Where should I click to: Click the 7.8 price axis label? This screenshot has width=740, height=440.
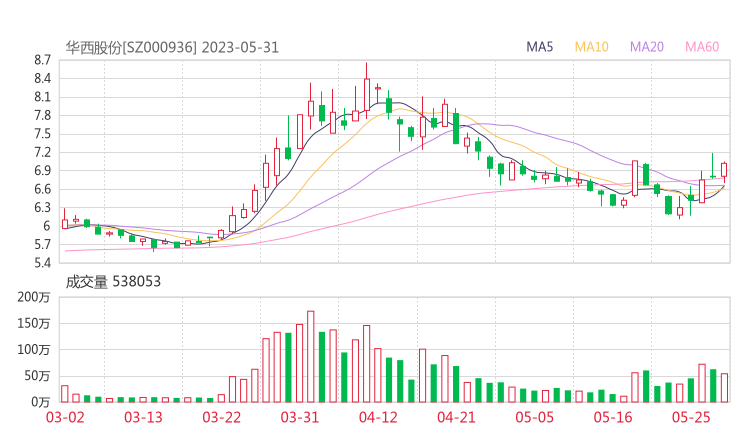pyautogui.click(x=42, y=115)
